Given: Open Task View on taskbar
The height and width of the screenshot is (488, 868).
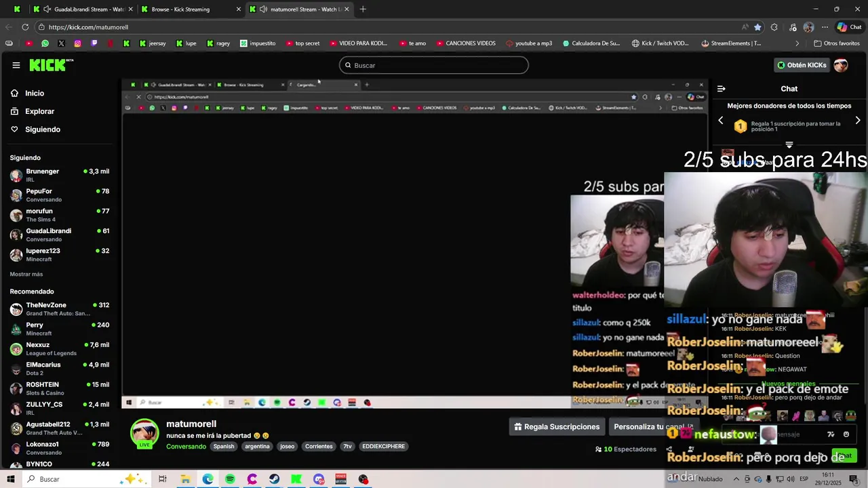Looking at the screenshot, I should (x=163, y=479).
